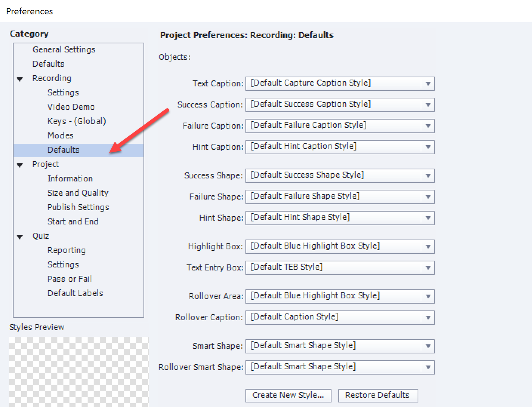Screen dimensions: 532x407
Task: Collapse the Project category tree node
Action: coord(20,165)
